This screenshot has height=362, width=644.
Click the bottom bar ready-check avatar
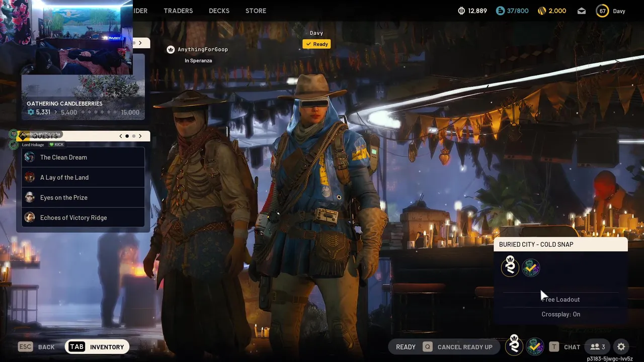(x=535, y=346)
